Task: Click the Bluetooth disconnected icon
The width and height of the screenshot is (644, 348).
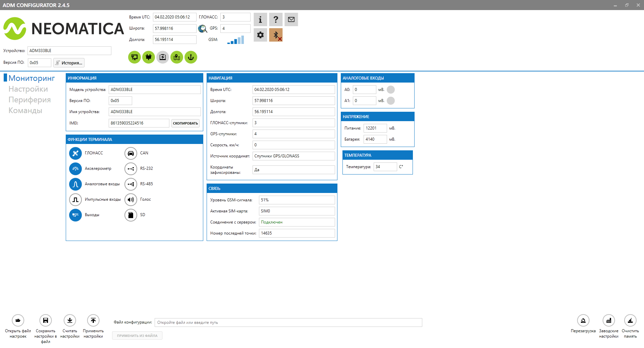Action: [x=276, y=35]
